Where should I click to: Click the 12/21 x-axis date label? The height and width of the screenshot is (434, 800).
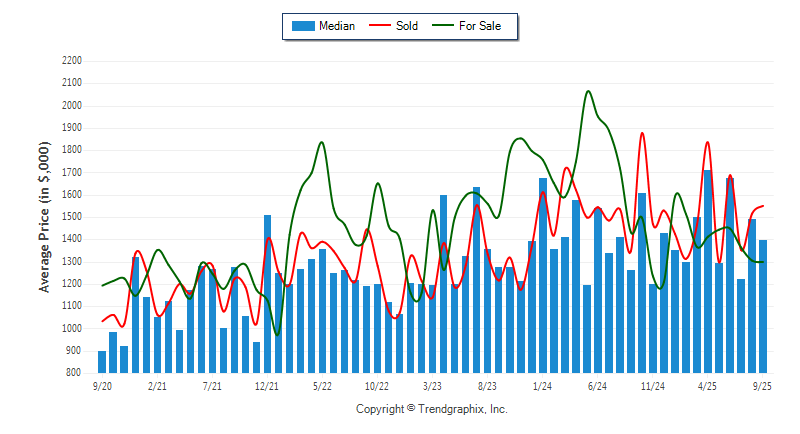click(267, 385)
